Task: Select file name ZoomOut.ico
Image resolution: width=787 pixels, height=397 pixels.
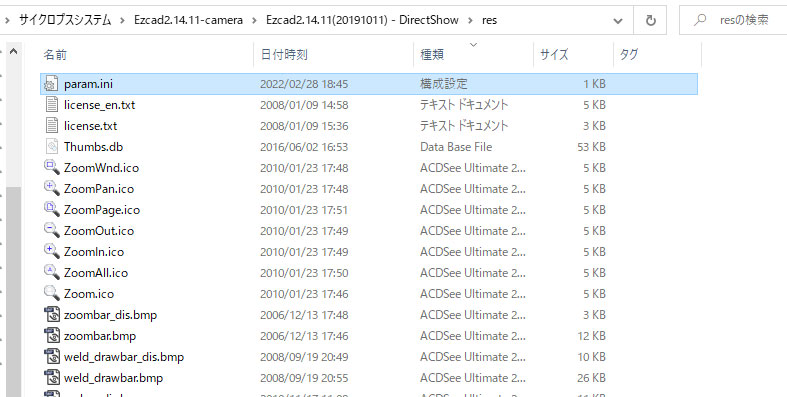Action: tap(99, 231)
